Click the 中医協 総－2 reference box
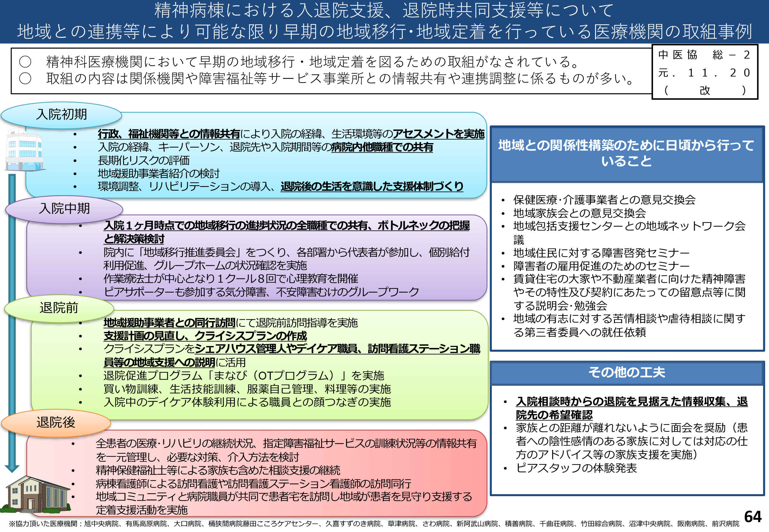 tap(704, 72)
